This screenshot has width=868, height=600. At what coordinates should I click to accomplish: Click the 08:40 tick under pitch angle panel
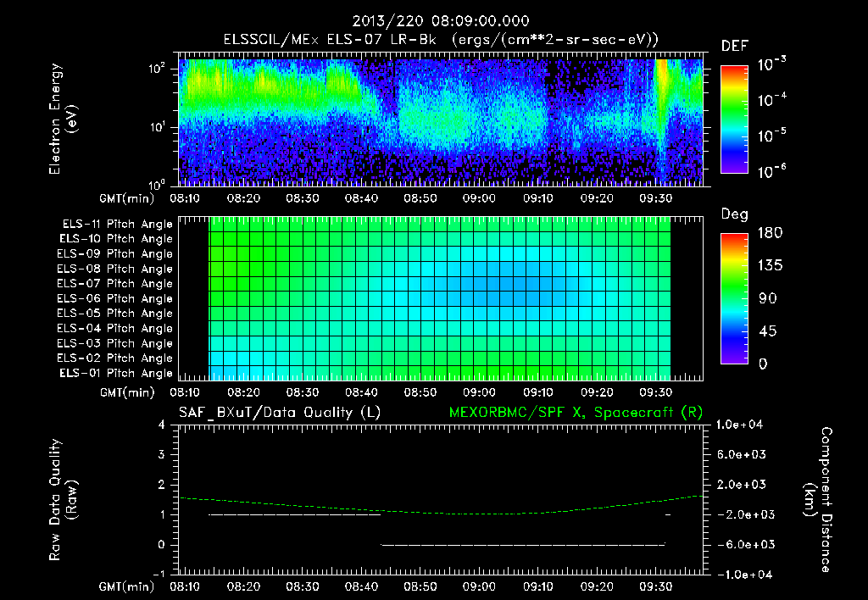pos(361,392)
